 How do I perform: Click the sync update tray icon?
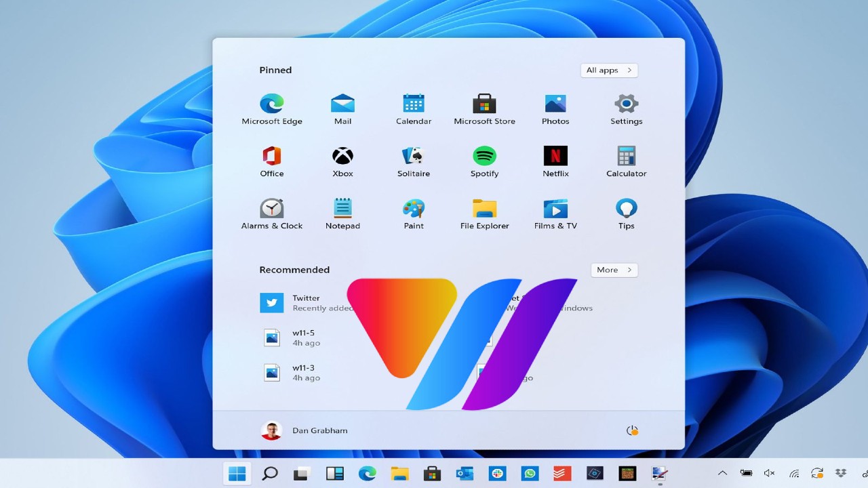817,473
